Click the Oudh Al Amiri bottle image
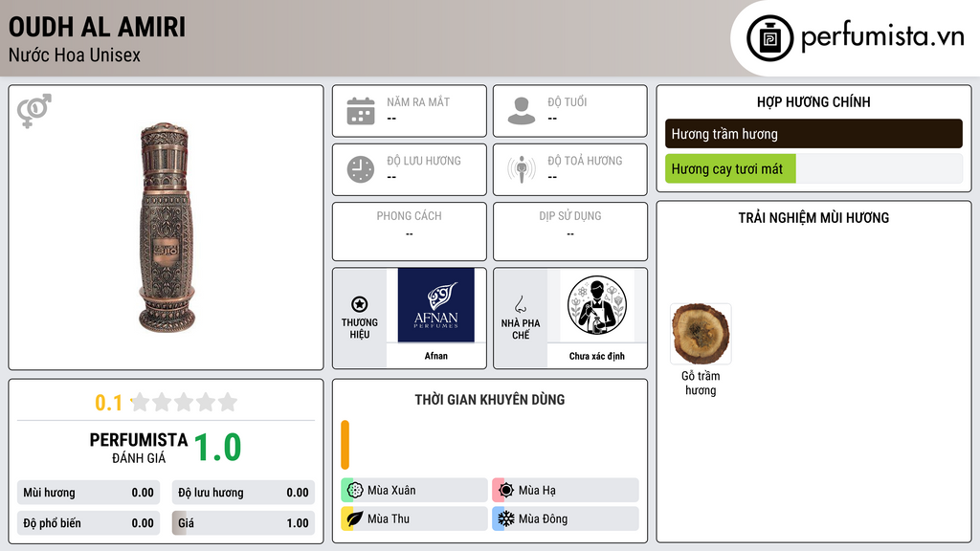 166,228
